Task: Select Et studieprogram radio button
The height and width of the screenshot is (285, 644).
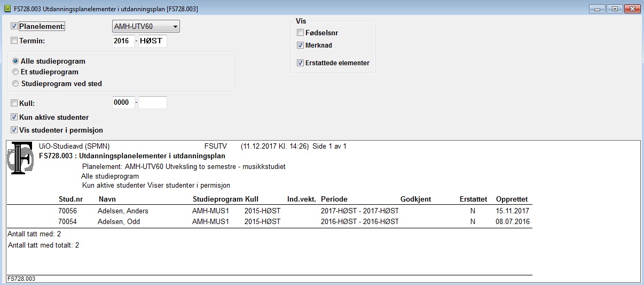Action: pos(15,72)
